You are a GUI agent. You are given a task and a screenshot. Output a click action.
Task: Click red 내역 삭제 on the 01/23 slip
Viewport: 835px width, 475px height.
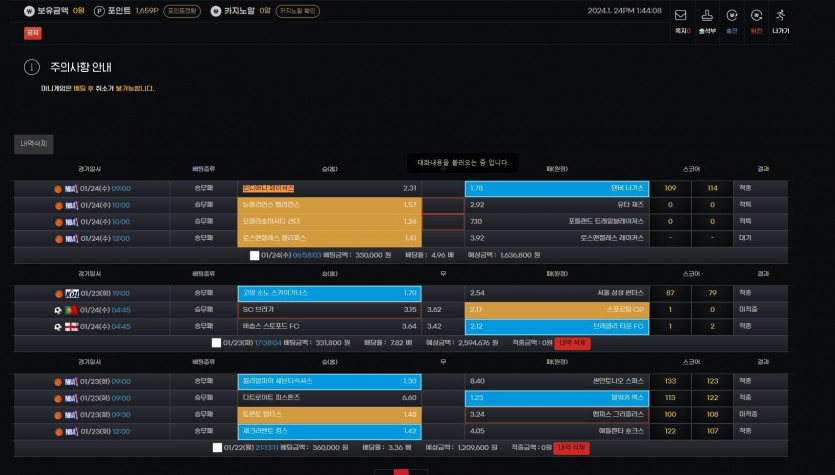(572, 343)
